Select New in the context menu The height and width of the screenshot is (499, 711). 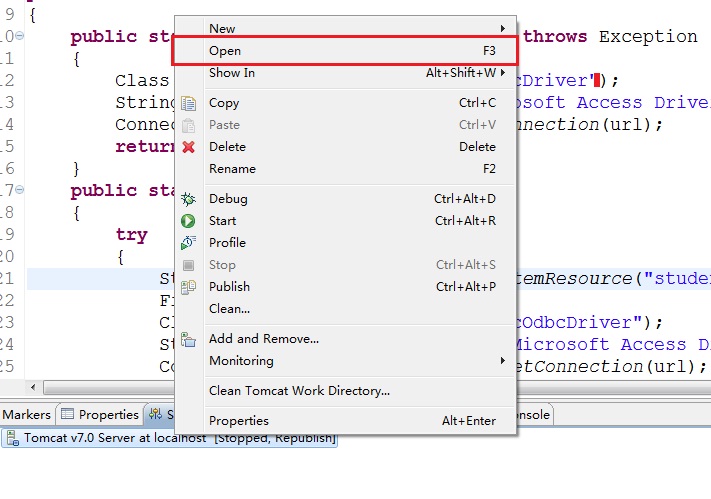coord(345,29)
